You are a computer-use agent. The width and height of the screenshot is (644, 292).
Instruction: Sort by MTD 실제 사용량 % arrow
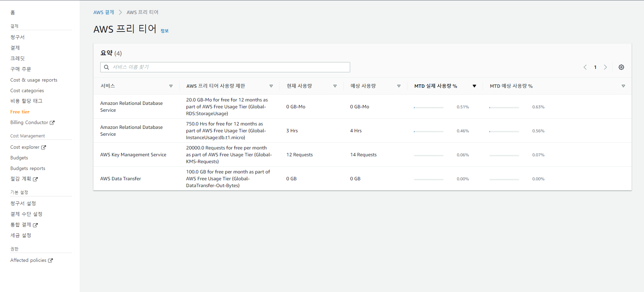474,86
